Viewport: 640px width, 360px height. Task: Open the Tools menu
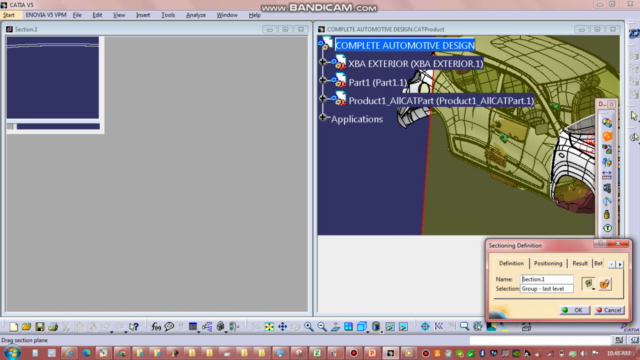pyautogui.click(x=168, y=15)
